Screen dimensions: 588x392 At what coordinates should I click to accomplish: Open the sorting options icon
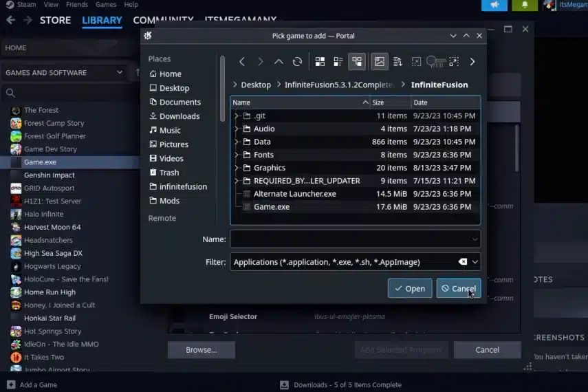pyautogui.click(x=398, y=61)
